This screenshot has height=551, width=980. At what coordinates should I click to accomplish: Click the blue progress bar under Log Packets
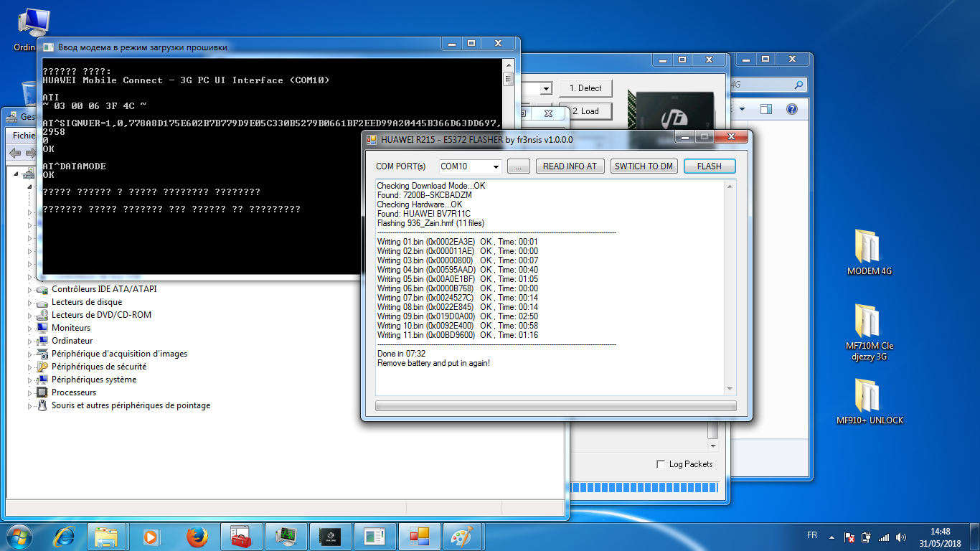[x=644, y=488]
